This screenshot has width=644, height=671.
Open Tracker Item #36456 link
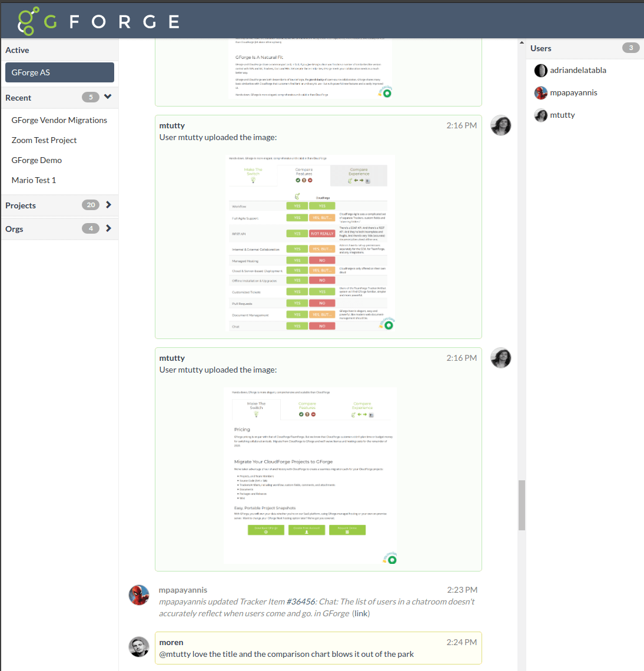pyautogui.click(x=301, y=602)
